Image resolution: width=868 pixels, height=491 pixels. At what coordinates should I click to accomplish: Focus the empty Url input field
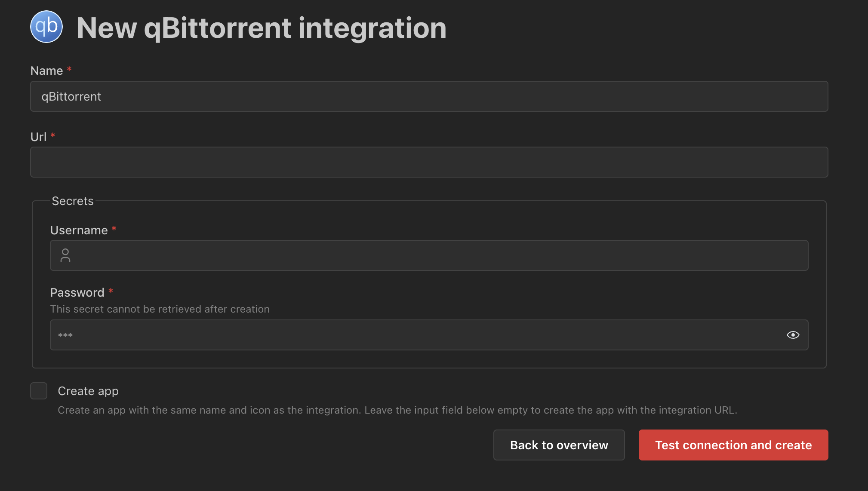coord(429,162)
